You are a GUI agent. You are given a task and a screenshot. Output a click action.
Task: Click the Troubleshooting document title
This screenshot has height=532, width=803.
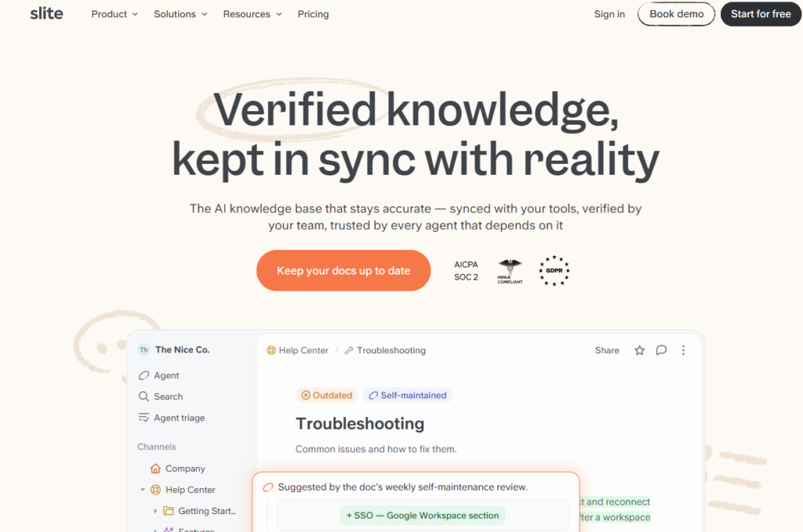pyautogui.click(x=360, y=424)
